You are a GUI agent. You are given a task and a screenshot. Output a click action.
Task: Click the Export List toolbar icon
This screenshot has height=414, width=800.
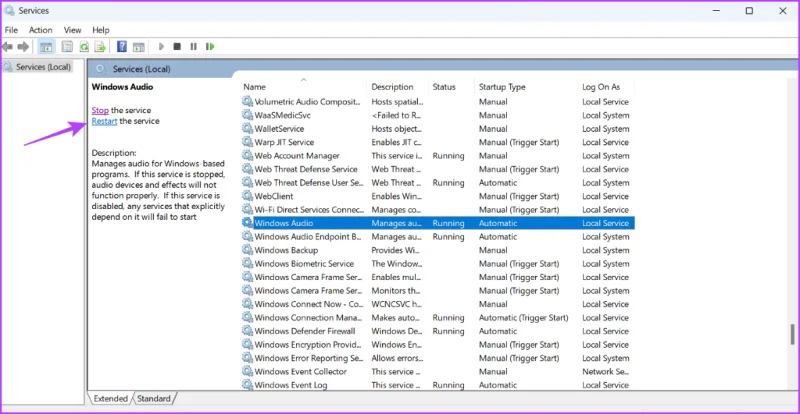[x=100, y=47]
